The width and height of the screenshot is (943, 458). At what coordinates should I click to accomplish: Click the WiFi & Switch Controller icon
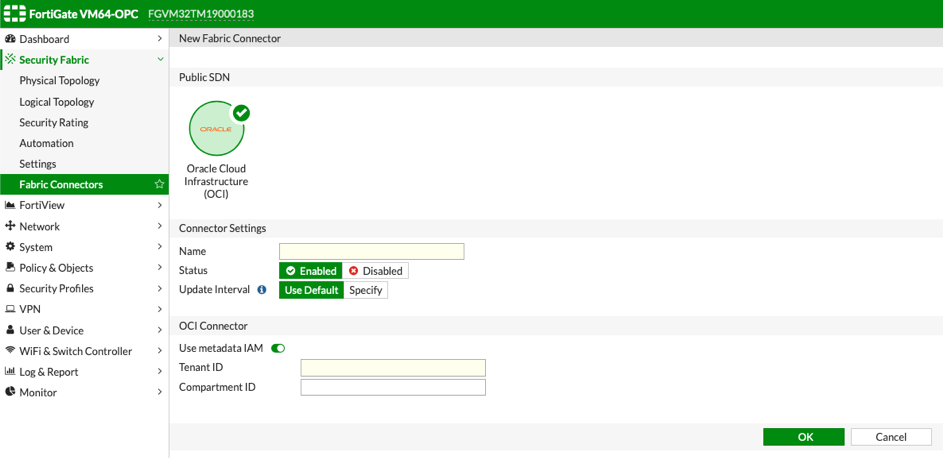(10, 350)
